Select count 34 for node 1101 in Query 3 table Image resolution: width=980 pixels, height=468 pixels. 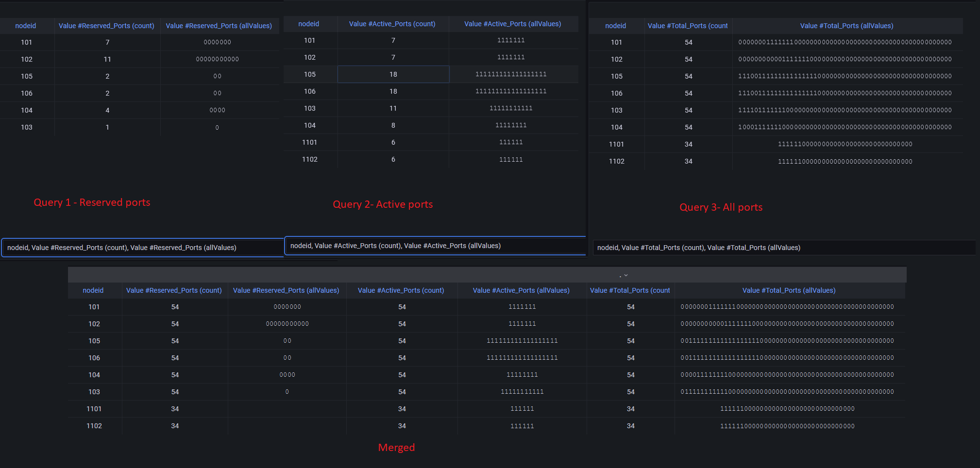pos(689,144)
